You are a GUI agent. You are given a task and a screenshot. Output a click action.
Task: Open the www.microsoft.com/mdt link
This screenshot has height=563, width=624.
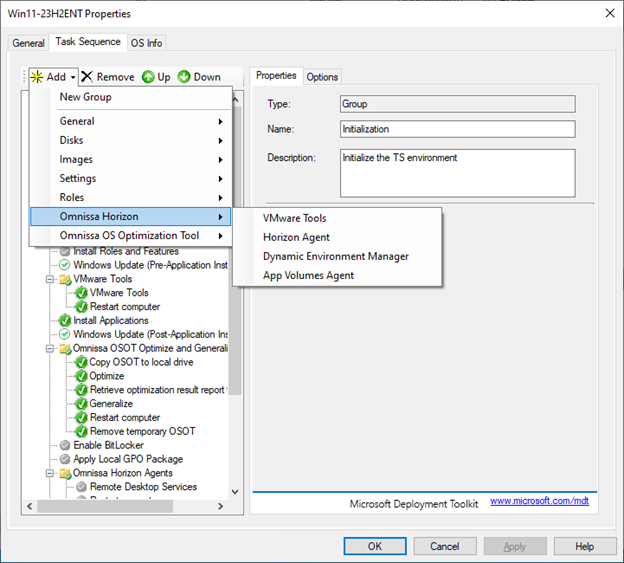pyautogui.click(x=539, y=501)
